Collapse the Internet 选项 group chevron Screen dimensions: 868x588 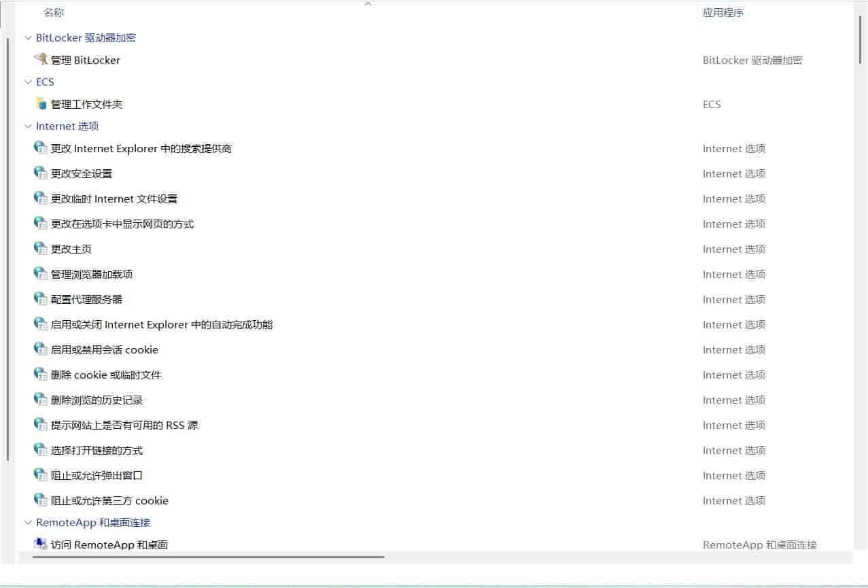[28, 126]
